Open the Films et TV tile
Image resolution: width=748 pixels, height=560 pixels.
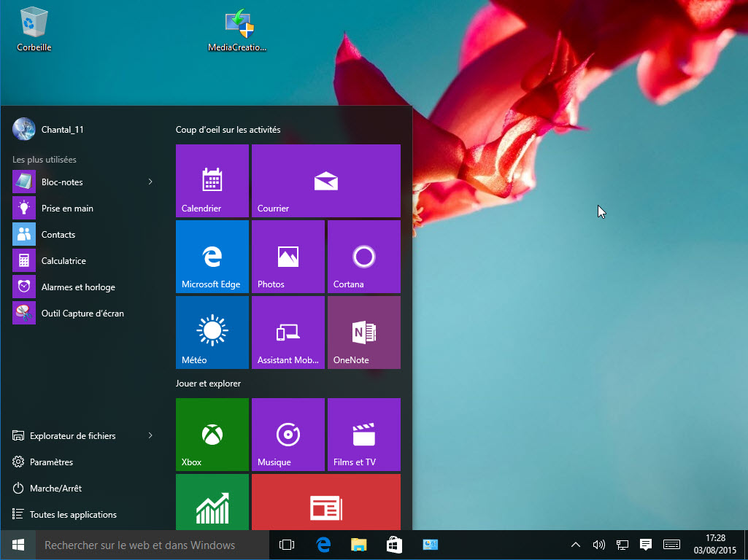click(364, 434)
